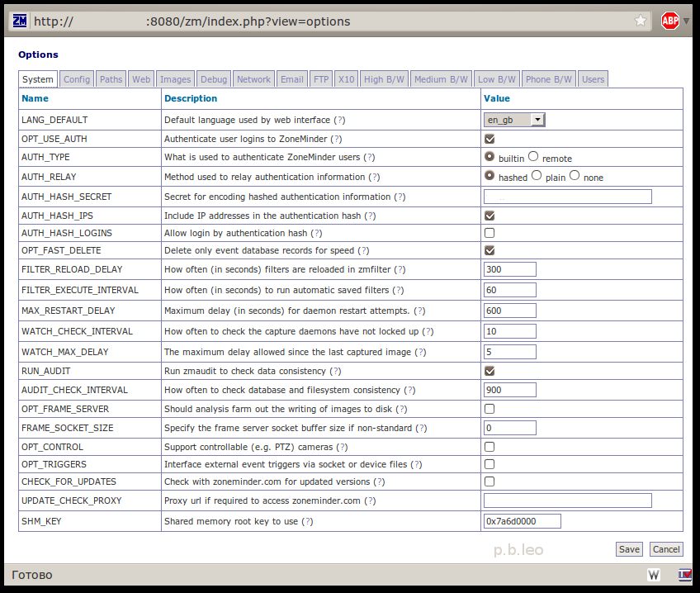Click the Cancel button
The height and width of the screenshot is (593, 700).
(x=666, y=549)
